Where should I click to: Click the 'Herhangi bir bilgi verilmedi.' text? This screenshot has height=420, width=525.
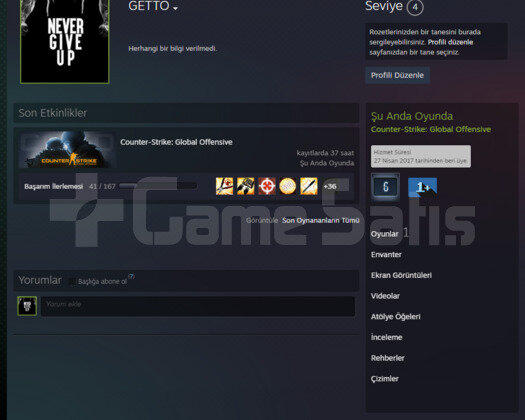173,49
